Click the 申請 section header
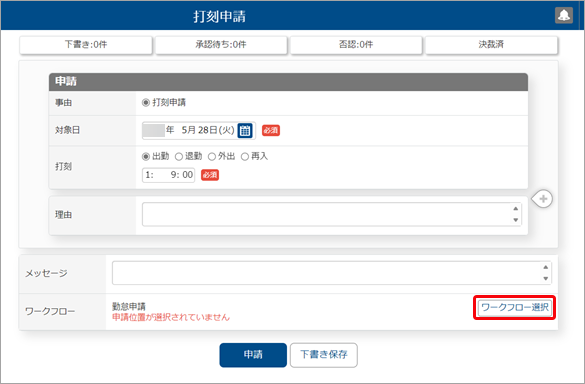Screen dimensions: 585x384 click(x=288, y=82)
